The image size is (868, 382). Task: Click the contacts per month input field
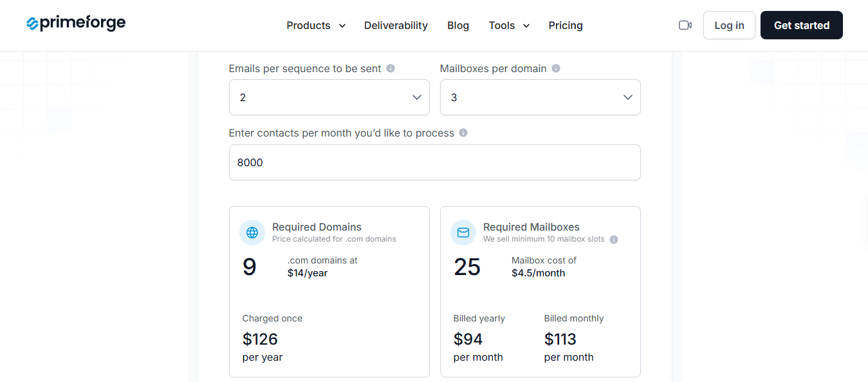click(435, 162)
